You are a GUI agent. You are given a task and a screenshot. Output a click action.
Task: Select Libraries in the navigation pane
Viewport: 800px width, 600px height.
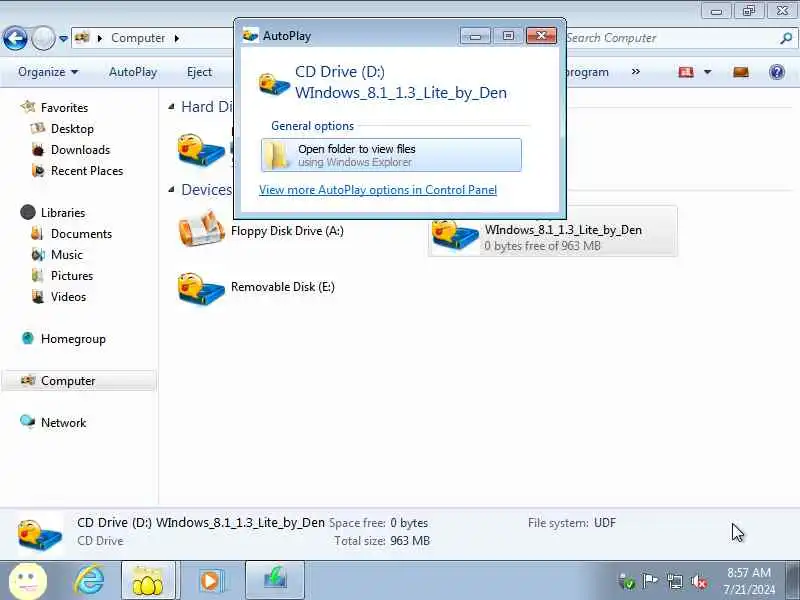(63, 212)
